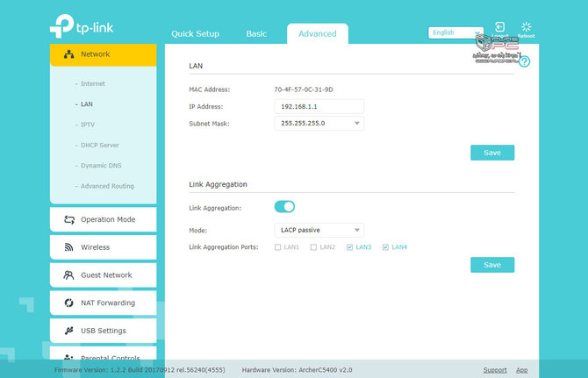Uncheck the LAN3 aggregation port
The height and width of the screenshot is (378, 588).
coord(349,247)
